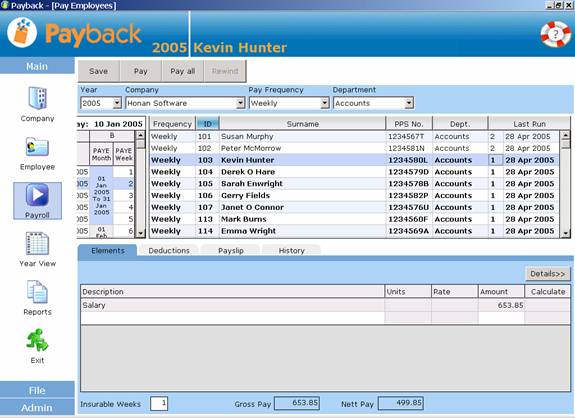Image resolution: width=575 pixels, height=418 pixels.
Task: Click the employee list scrollbar up arrow
Action: click(565, 135)
